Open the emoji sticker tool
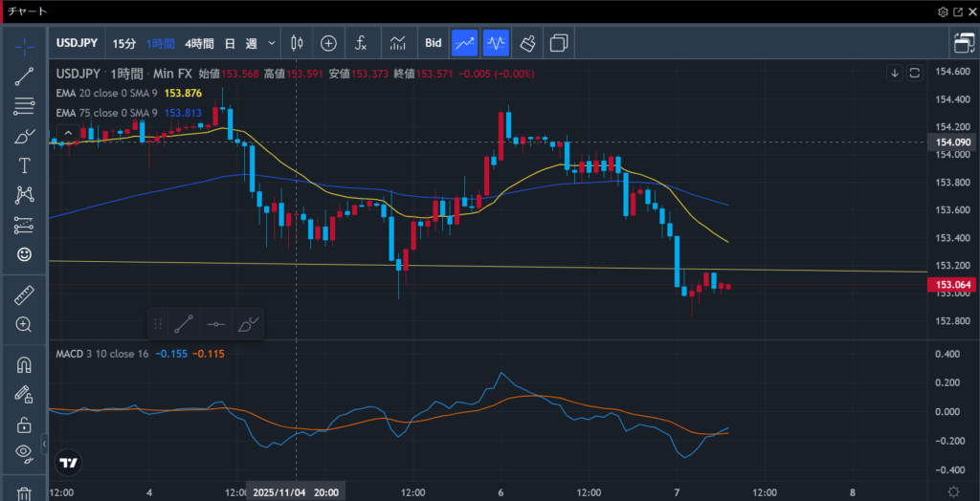 [x=24, y=254]
